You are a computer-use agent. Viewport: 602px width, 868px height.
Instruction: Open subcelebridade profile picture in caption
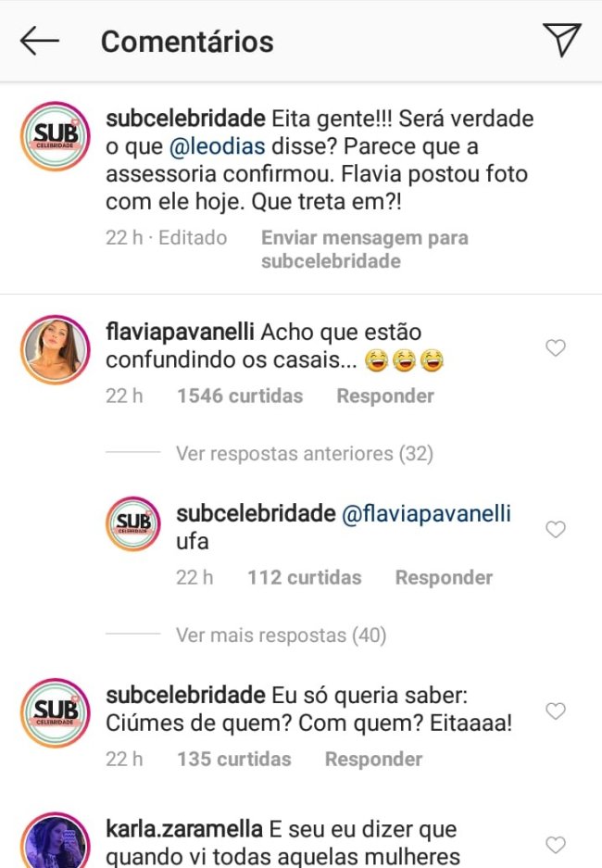56,136
